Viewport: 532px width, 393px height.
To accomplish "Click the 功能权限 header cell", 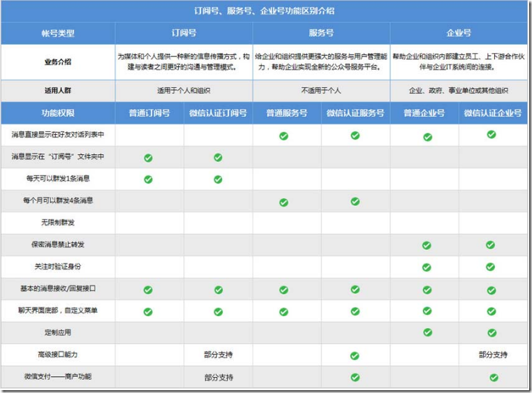I will pyautogui.click(x=58, y=113).
